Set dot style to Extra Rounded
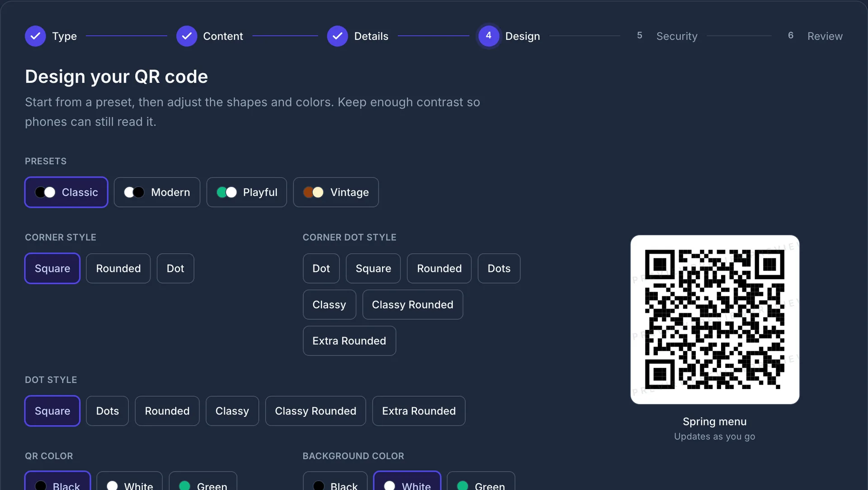The image size is (868, 490). [x=419, y=411]
